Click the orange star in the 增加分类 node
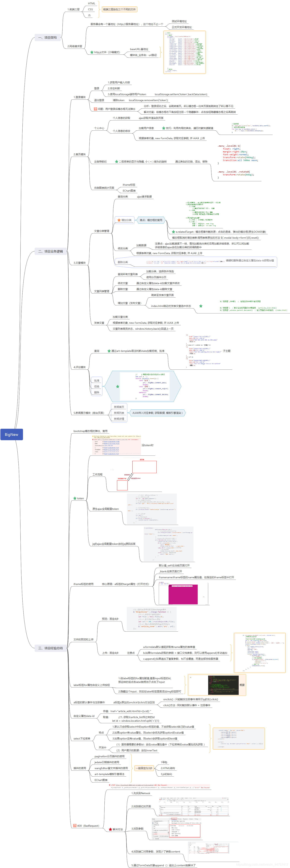This screenshot has width=290, height=868. click(119, 220)
